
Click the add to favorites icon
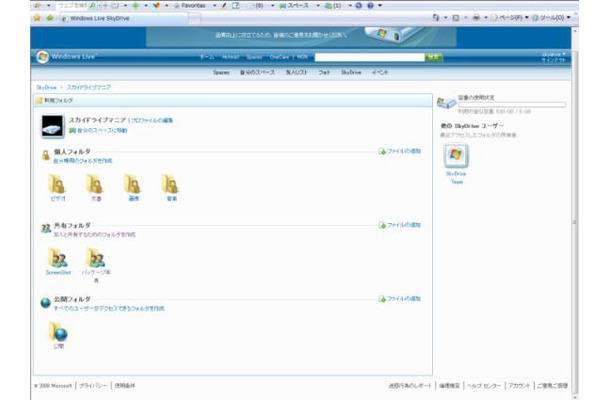click(50, 18)
